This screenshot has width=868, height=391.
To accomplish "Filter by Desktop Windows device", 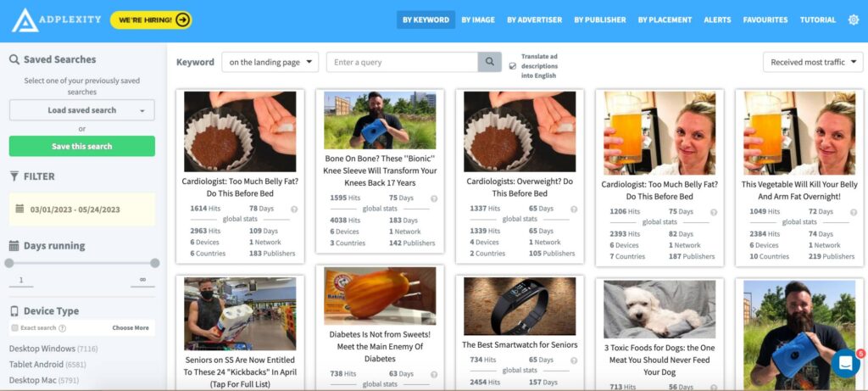I will tap(53, 349).
